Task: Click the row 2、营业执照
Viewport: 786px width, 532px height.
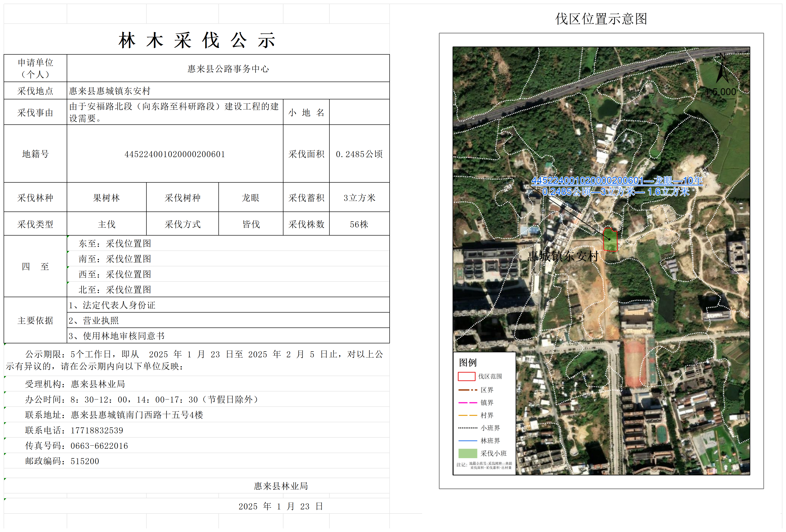Action: tap(228, 320)
